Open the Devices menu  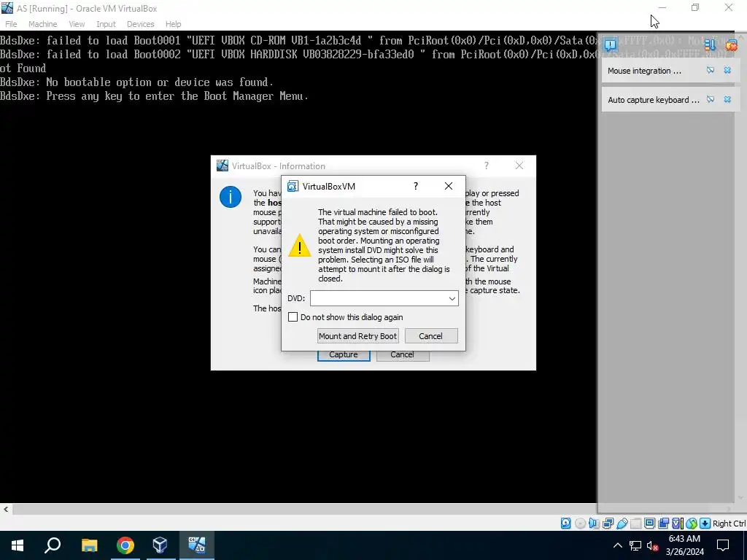click(x=141, y=24)
